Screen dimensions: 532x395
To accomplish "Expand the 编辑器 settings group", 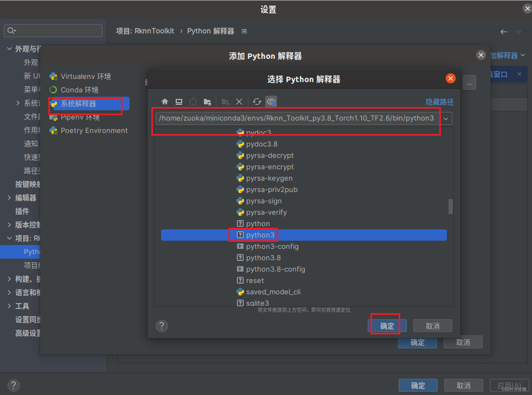I will pos(9,198).
